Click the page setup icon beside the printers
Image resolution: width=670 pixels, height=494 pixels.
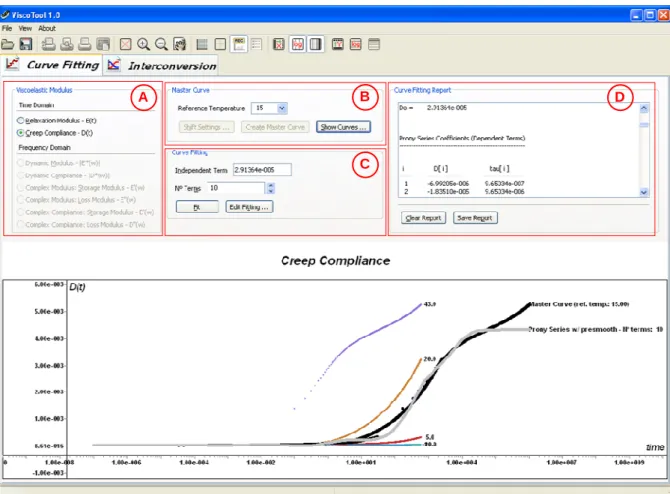click(x=103, y=44)
